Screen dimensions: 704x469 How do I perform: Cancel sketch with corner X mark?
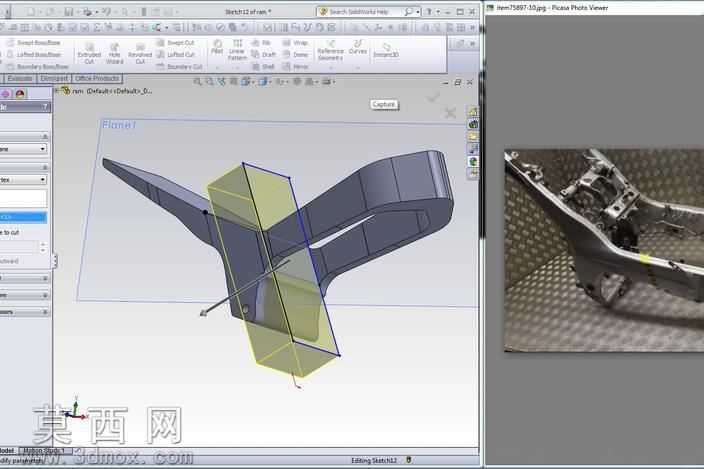point(450,113)
